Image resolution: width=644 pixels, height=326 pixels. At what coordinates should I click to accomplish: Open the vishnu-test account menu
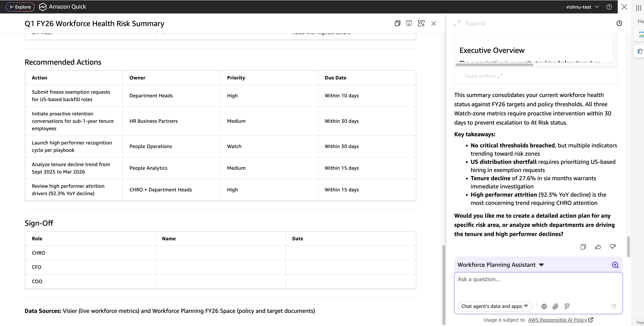pyautogui.click(x=582, y=7)
